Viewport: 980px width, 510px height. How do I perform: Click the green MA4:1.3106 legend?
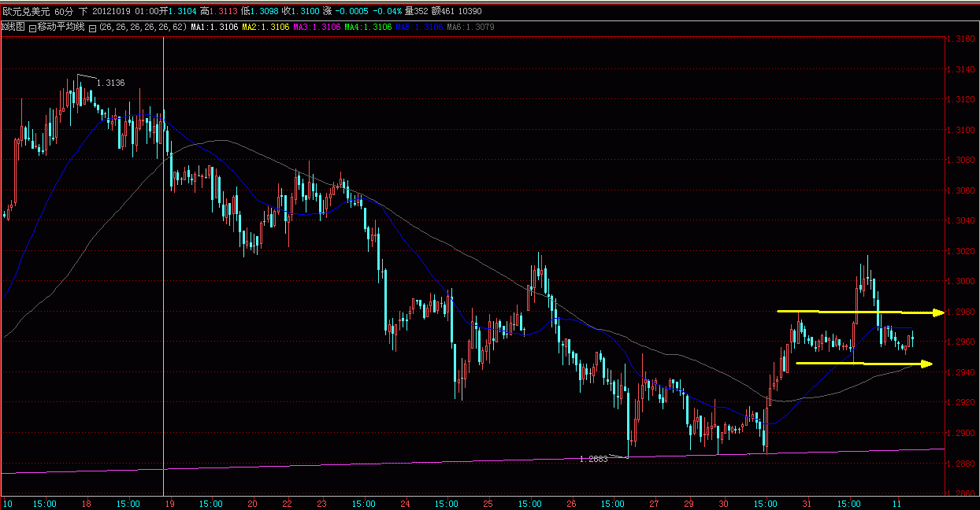pos(368,28)
